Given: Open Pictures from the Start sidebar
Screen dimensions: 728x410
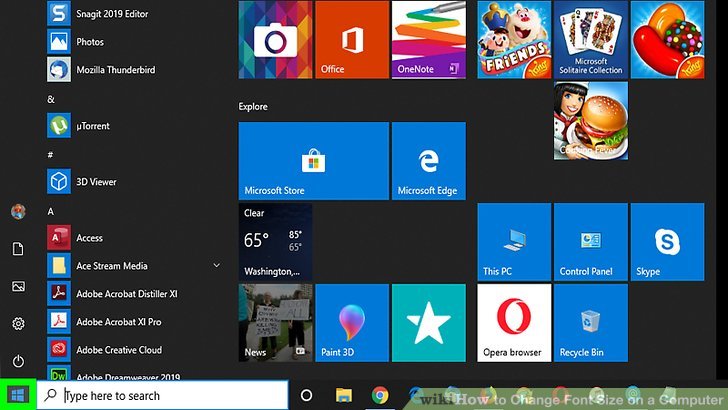Looking at the screenshot, I should click(18, 286).
